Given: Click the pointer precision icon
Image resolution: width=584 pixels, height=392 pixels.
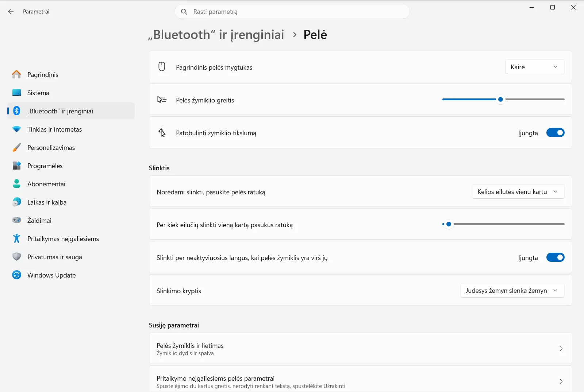Looking at the screenshot, I should (162, 132).
